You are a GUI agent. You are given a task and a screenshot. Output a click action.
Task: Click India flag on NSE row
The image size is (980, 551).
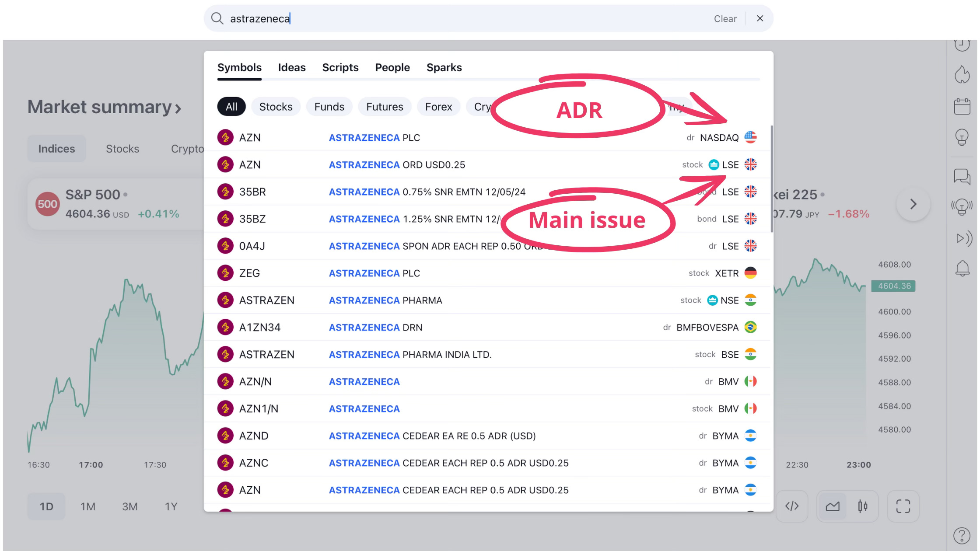tap(750, 300)
